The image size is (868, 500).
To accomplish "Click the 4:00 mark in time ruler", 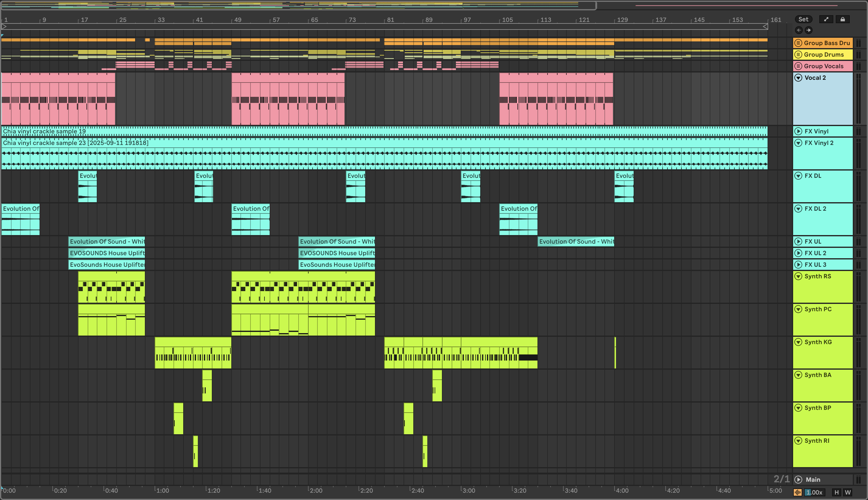I will pyautogui.click(x=622, y=490).
